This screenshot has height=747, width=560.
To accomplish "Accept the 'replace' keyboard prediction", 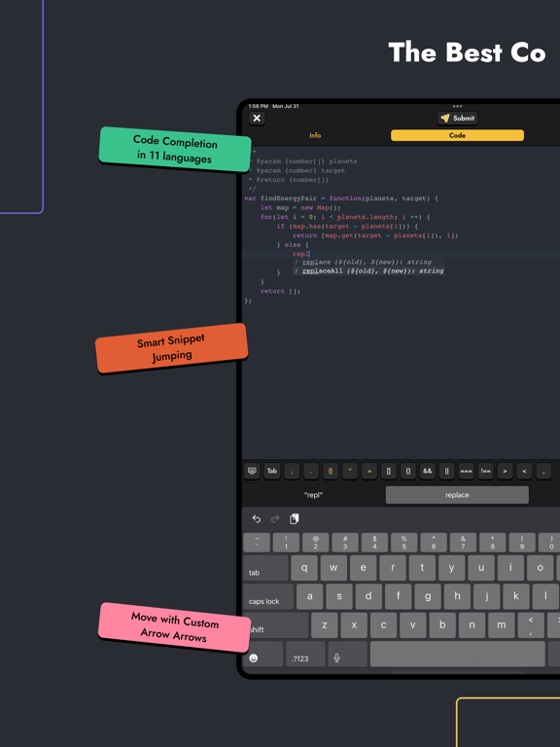I will click(457, 495).
